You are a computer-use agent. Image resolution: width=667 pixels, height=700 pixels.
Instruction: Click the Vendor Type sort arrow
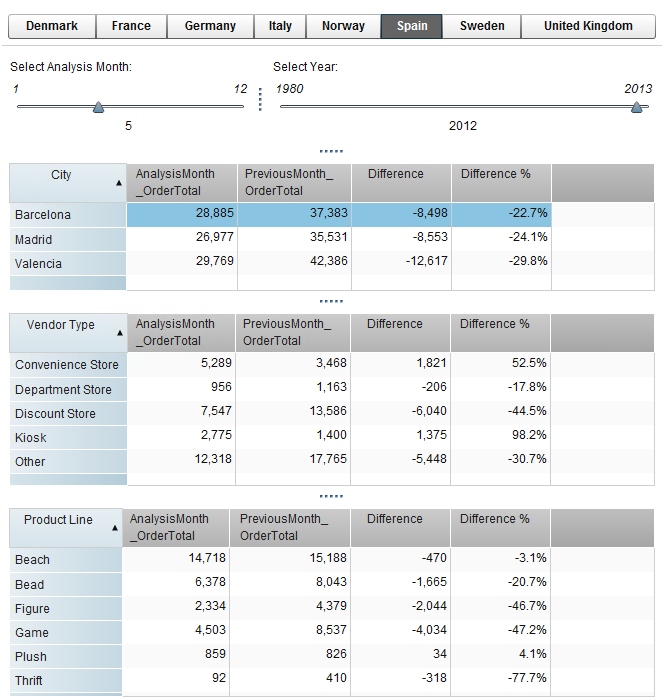coord(119,333)
